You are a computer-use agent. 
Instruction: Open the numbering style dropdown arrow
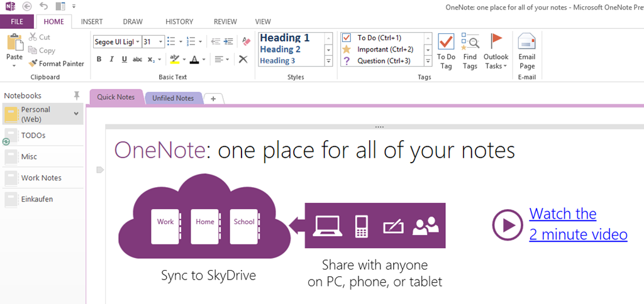tap(200, 41)
